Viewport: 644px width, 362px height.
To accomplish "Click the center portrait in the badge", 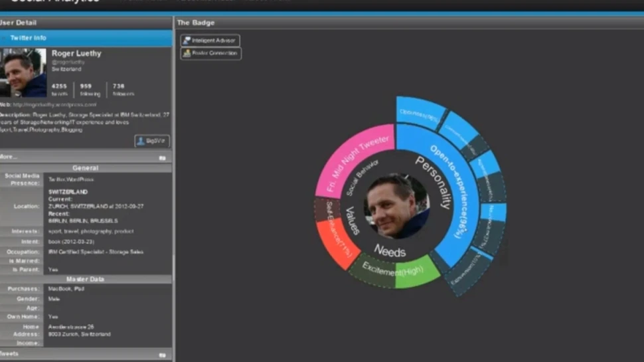I will click(x=396, y=206).
